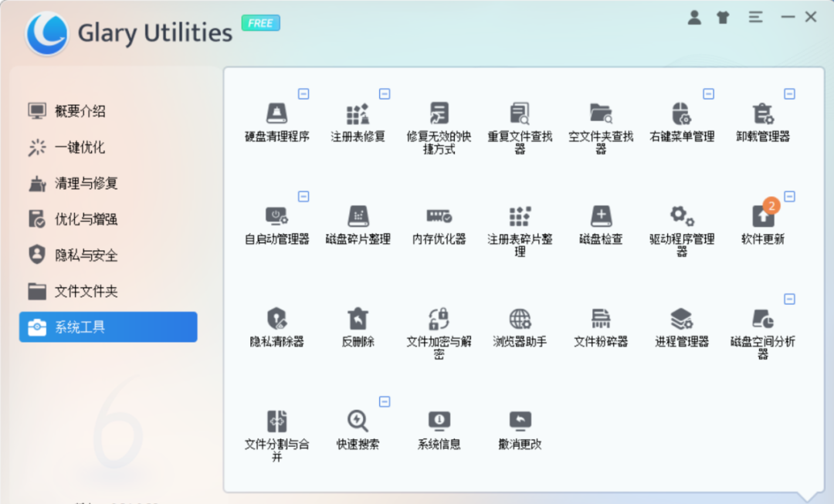Launch 进程管理器 process manager
The height and width of the screenshot is (504, 834).
coord(682,328)
